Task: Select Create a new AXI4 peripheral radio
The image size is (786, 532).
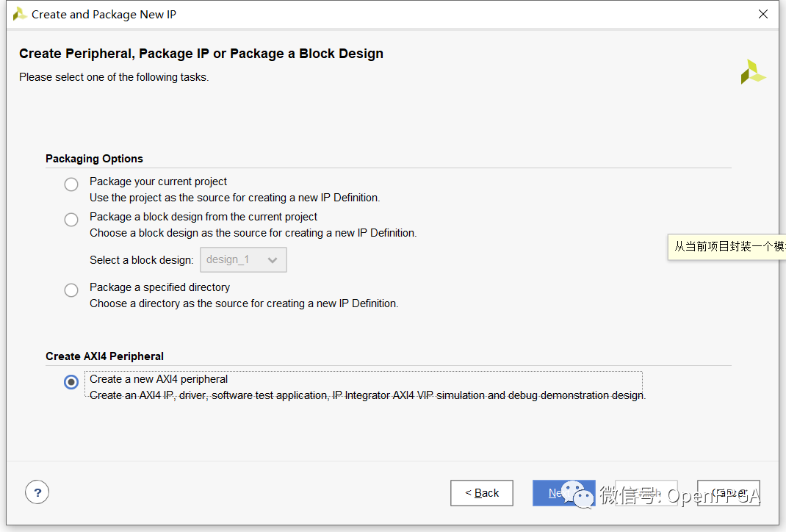Action: tap(71, 382)
